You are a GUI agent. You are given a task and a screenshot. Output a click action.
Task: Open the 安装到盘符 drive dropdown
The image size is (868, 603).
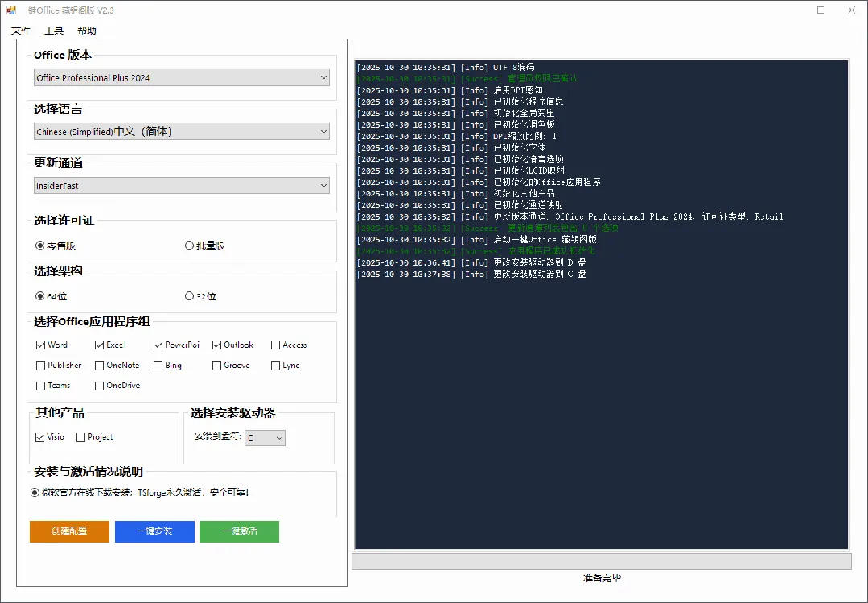(x=265, y=438)
